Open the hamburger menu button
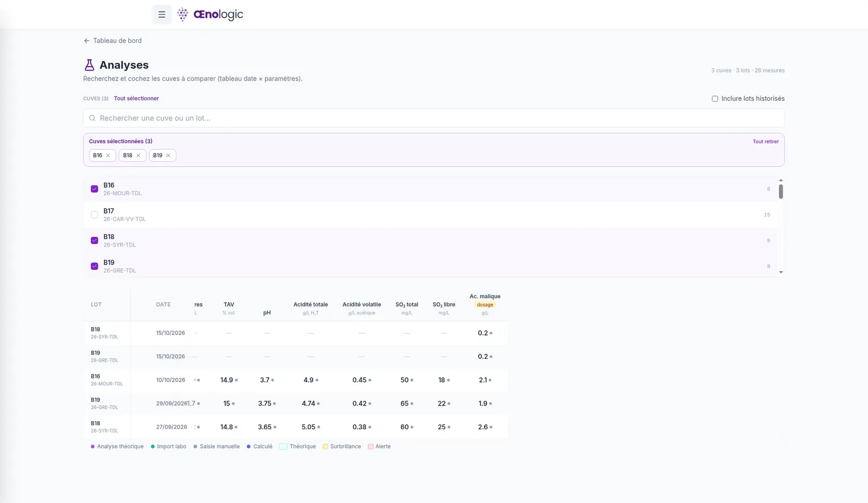868x503 pixels. 162,15
